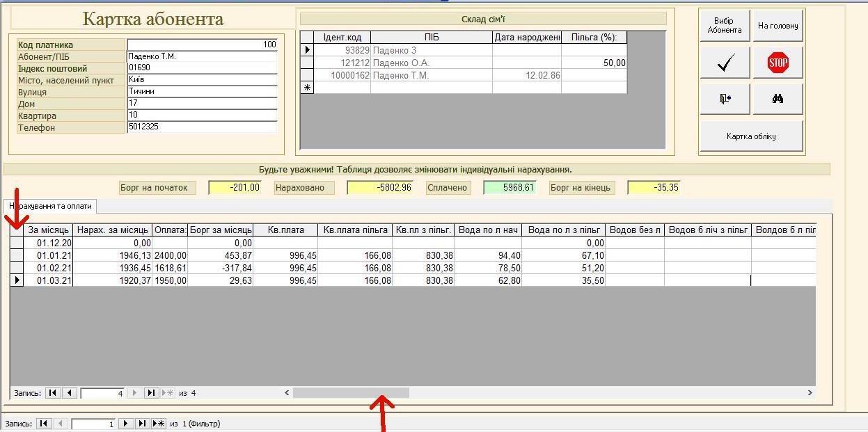Click the Ідент.код column header
Screen dimensions: 868x432
[x=342, y=38]
